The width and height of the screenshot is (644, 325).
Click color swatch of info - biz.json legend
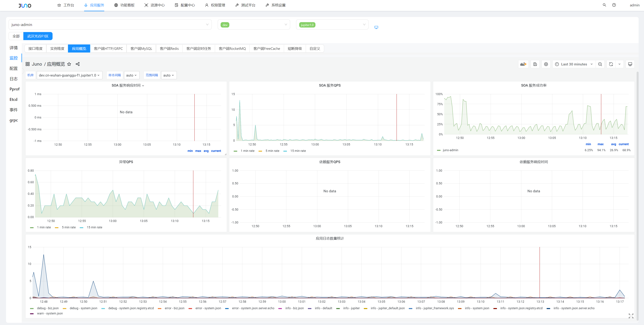280,309
